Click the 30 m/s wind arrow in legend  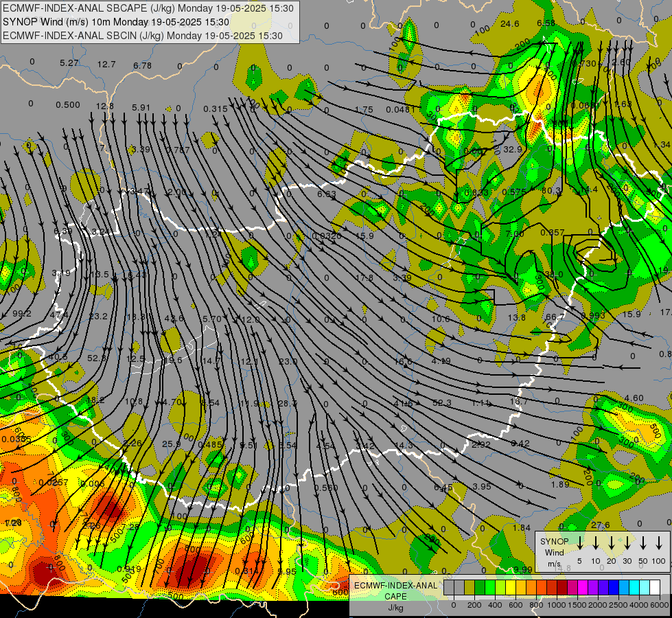(x=627, y=543)
